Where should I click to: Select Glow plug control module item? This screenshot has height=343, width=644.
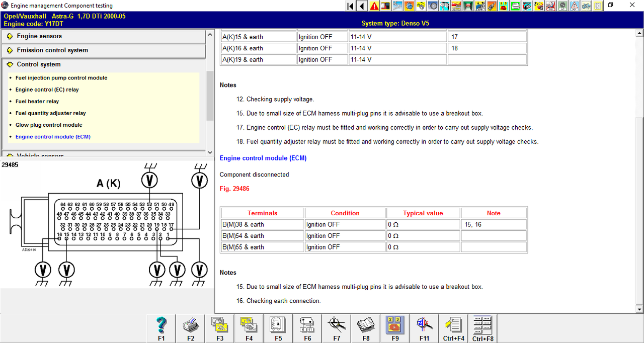click(x=49, y=125)
